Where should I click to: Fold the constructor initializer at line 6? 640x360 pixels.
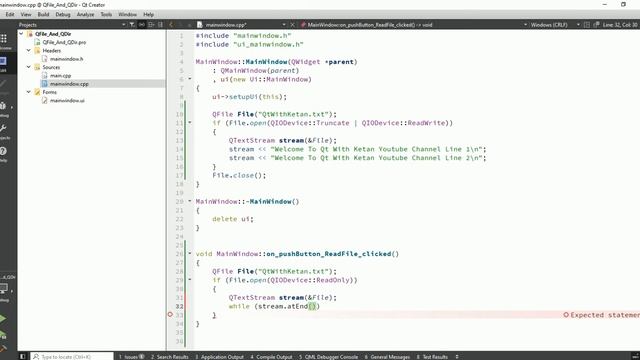[190, 79]
